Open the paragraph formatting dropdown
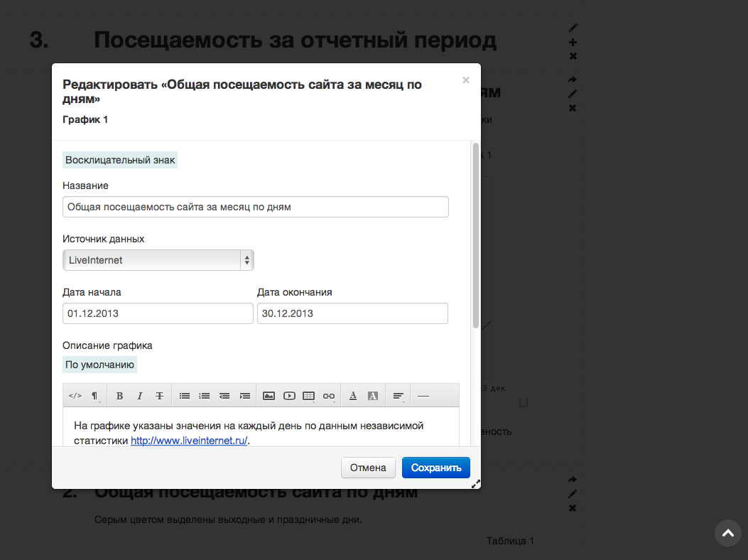The image size is (748, 560). click(94, 396)
